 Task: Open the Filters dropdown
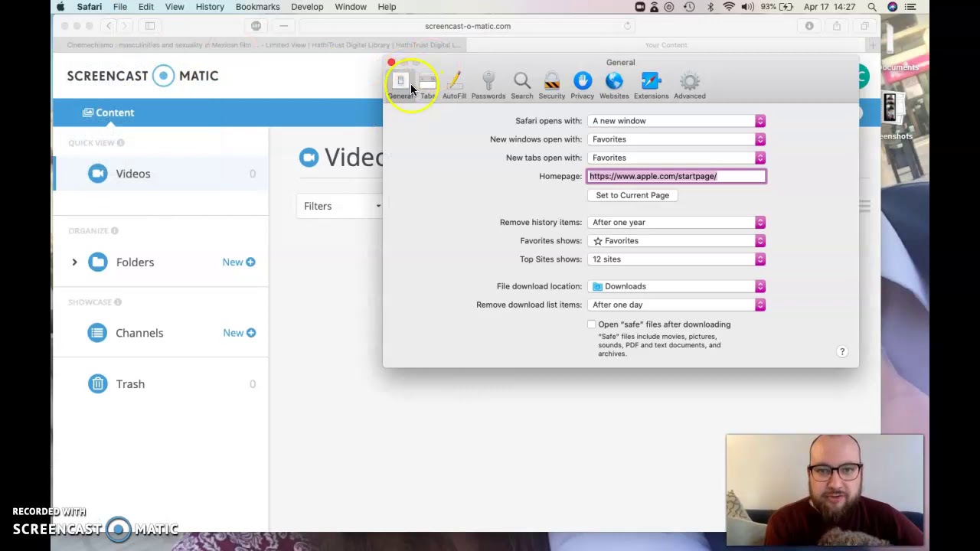(x=340, y=206)
